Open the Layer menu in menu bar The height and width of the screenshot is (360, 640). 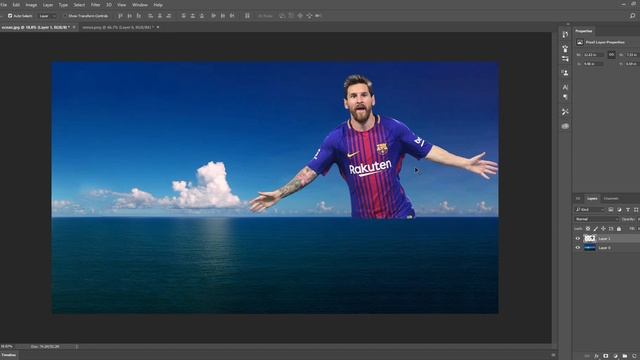(x=48, y=5)
